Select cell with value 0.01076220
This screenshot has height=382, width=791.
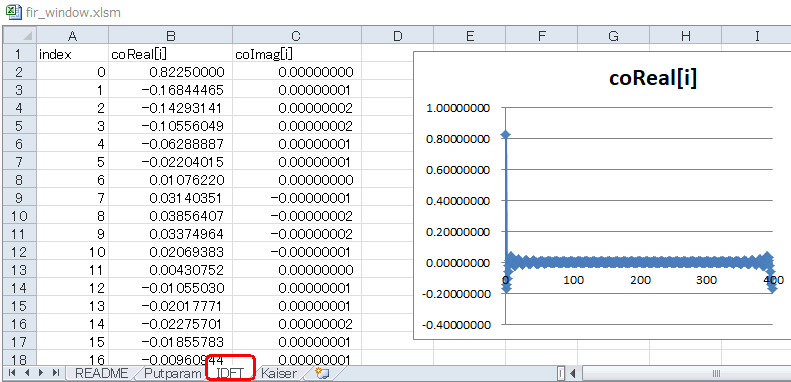(x=171, y=180)
